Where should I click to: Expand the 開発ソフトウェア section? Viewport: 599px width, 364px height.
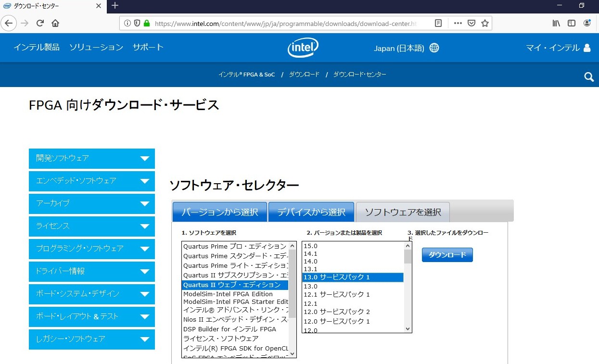pyautogui.click(x=92, y=158)
